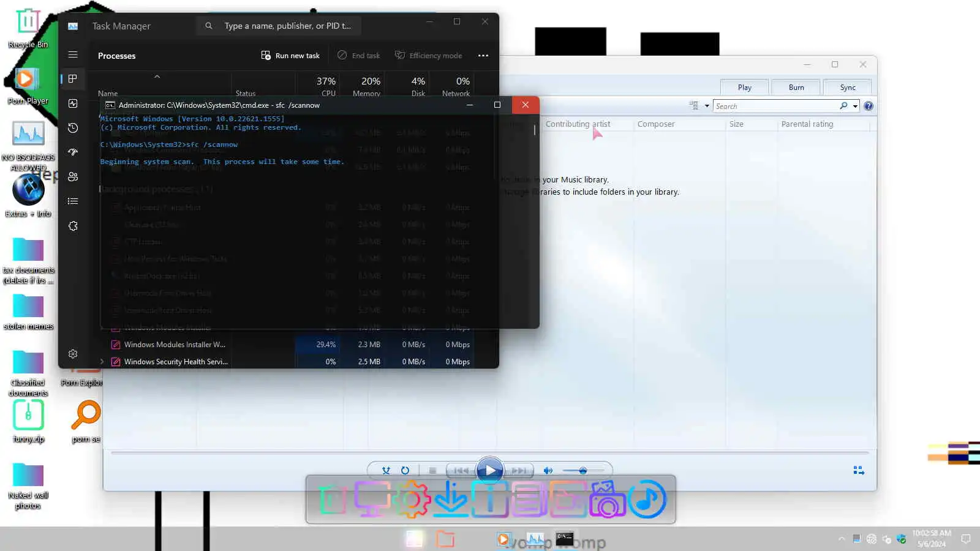The image size is (980, 551).
Task: Sort library by Contributing artist column
Action: pyautogui.click(x=578, y=124)
